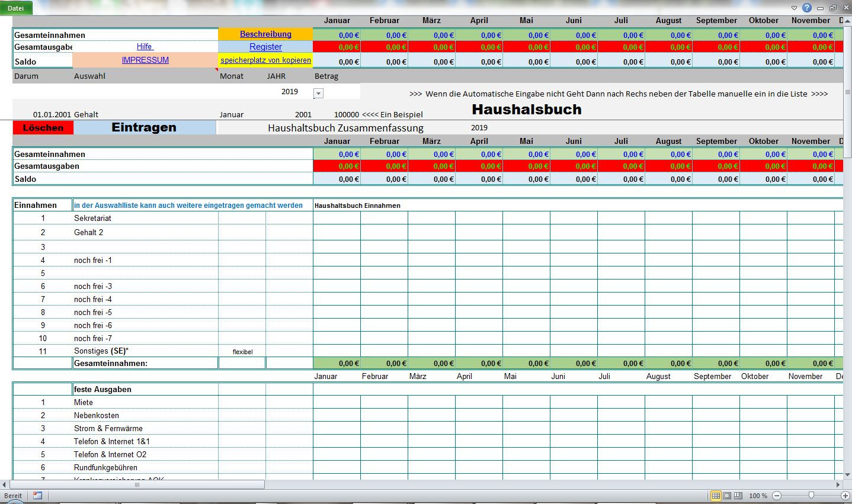Open the IMPRESSUM link

tap(144, 60)
